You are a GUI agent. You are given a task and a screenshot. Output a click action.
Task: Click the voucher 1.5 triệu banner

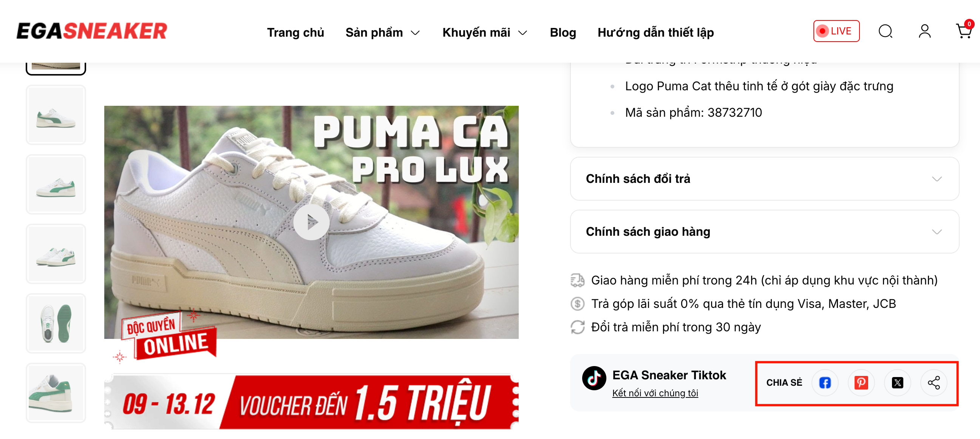coord(311,402)
